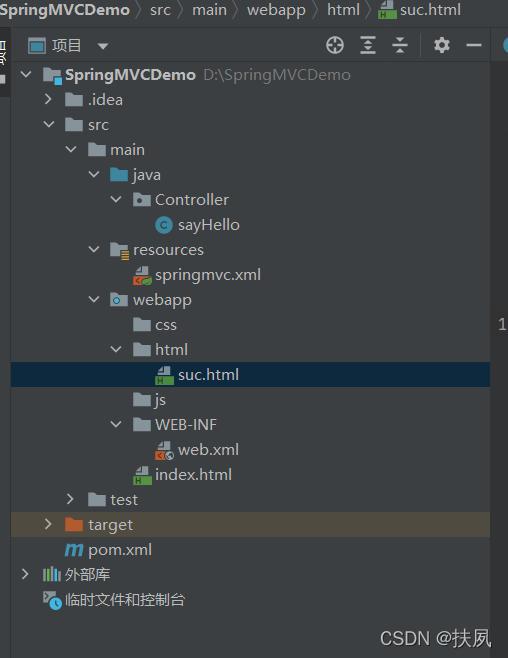Click the springmvc.xml Spring config file icon
Screen dimensions: 508x658
tap(142, 275)
